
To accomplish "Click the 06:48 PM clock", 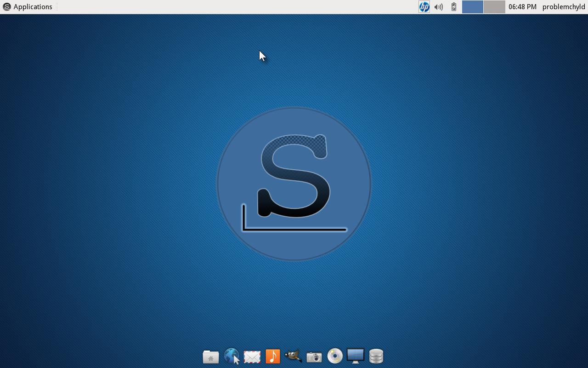I will tap(522, 7).
